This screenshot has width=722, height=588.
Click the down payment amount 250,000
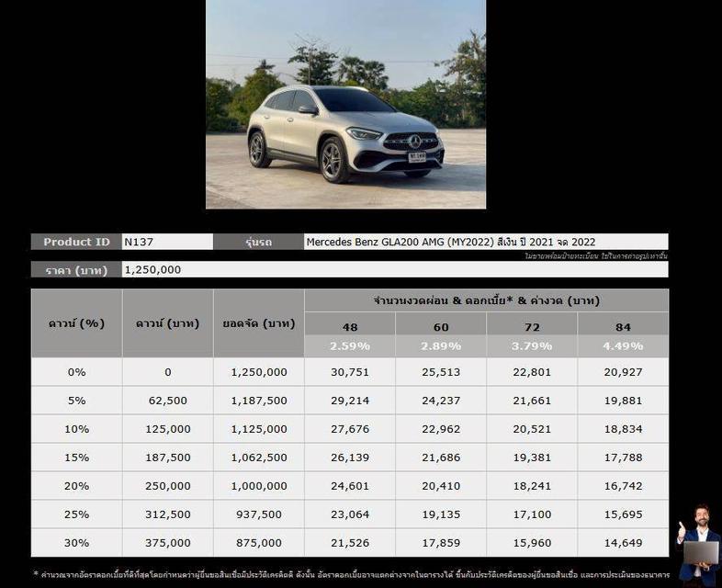click(x=167, y=486)
